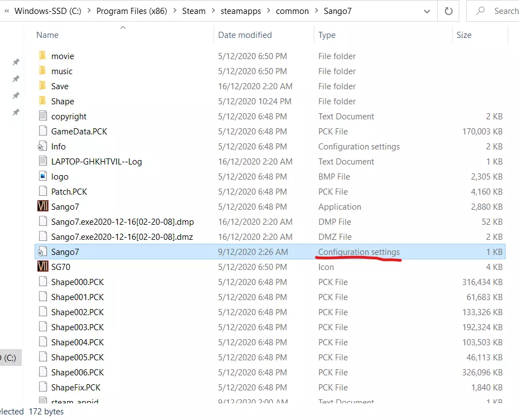The height and width of the screenshot is (420, 519).
Task: Click the Info configuration file icon
Action: (42, 146)
